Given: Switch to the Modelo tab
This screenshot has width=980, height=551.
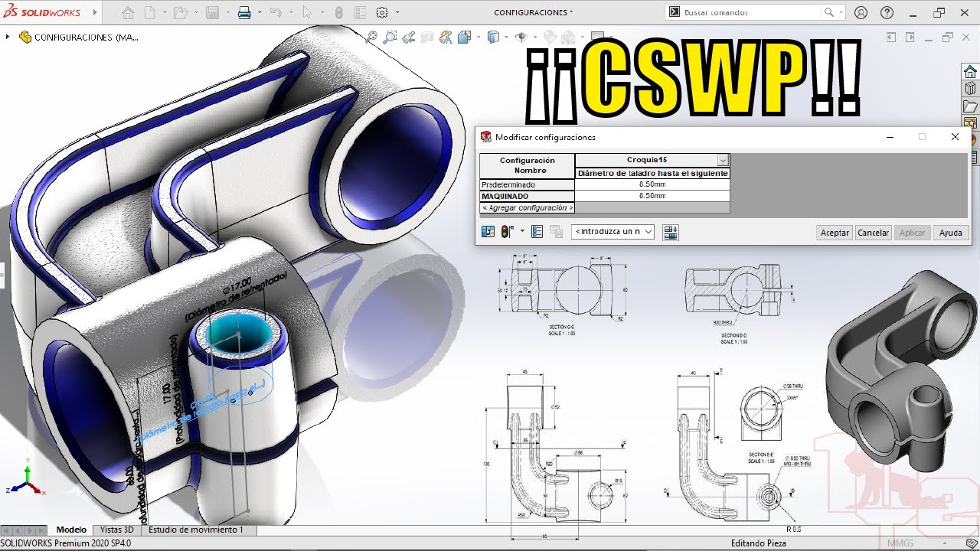Looking at the screenshot, I should point(71,530).
